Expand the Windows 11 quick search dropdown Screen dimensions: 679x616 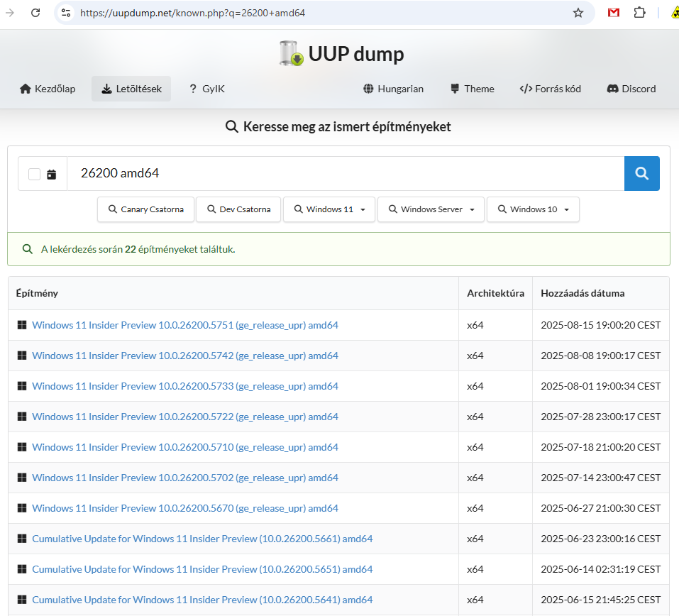point(329,209)
